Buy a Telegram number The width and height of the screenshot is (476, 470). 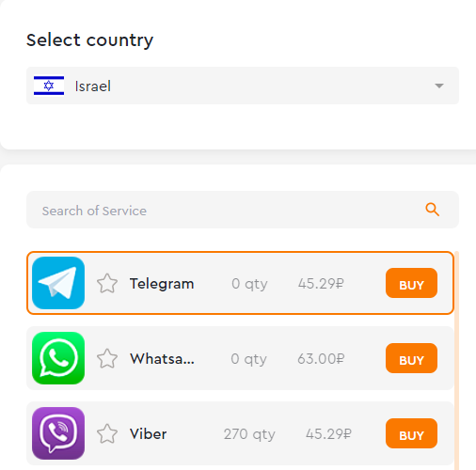pyautogui.click(x=411, y=283)
